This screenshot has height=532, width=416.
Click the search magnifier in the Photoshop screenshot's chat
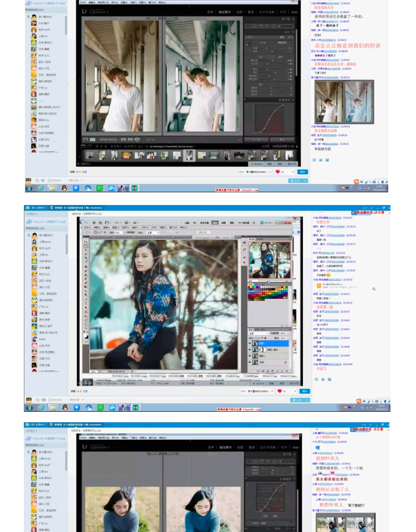374,289
